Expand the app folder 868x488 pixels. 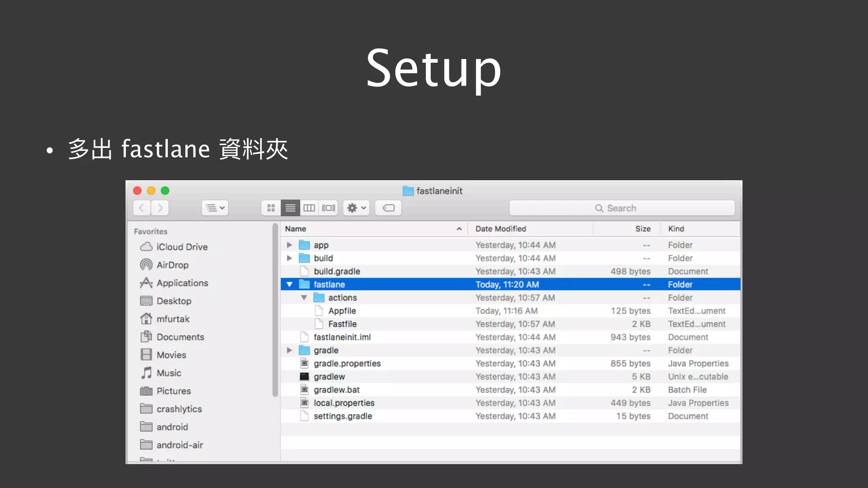[x=289, y=245]
